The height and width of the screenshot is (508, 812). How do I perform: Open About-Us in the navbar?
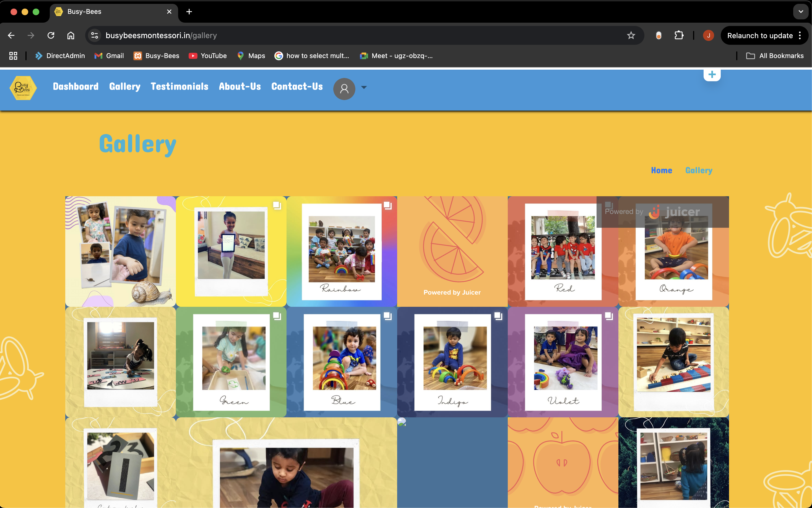[x=240, y=86]
